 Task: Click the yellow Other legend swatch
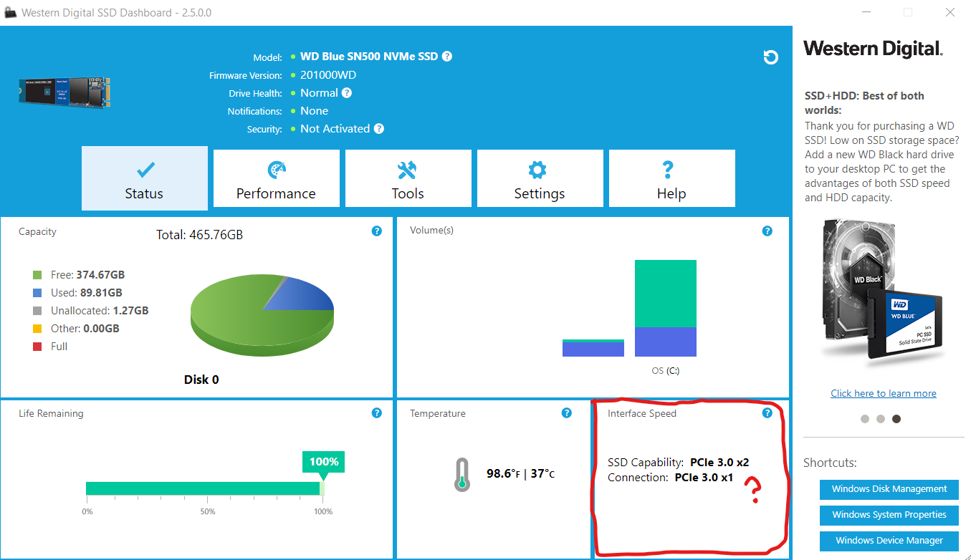37,329
